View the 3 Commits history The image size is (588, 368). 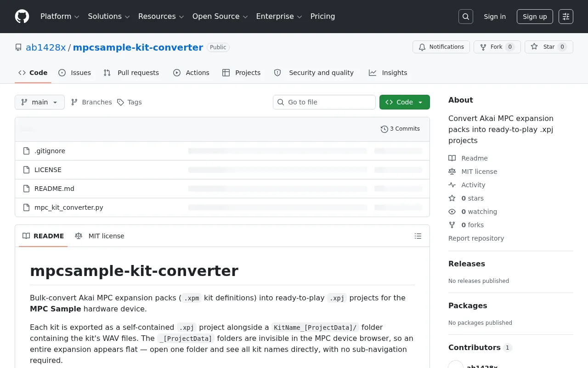(400, 129)
